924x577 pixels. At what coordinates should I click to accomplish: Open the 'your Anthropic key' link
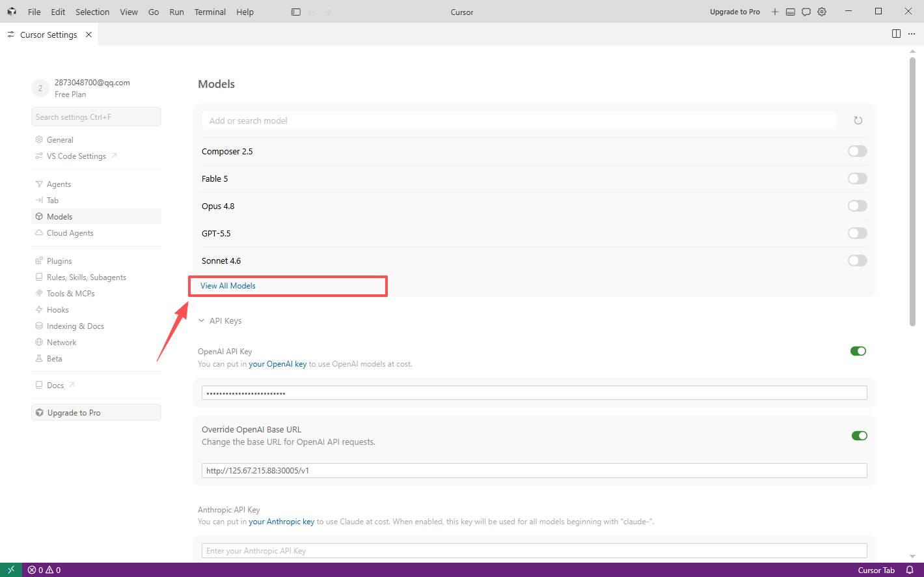tap(281, 522)
